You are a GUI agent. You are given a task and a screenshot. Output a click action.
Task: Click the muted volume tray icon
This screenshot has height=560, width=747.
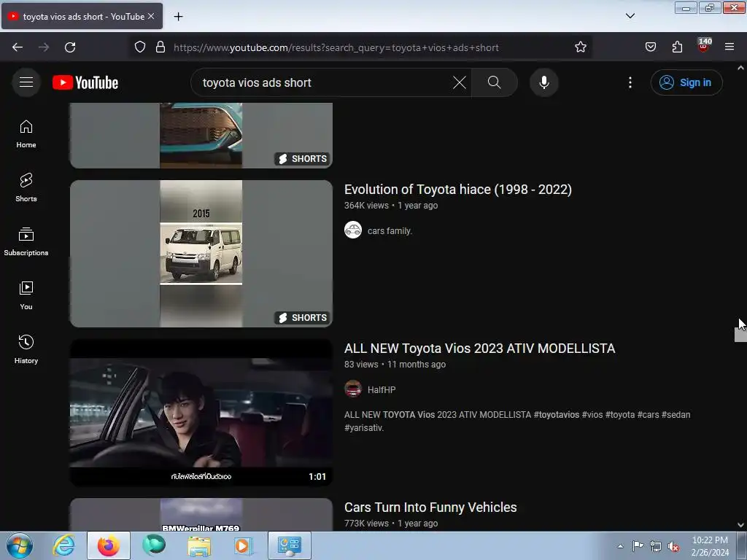pyautogui.click(x=673, y=546)
